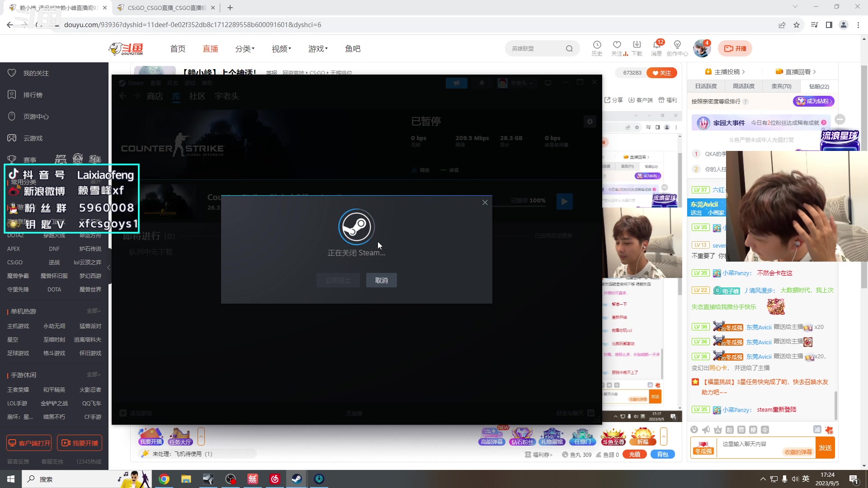868x488 pixels.
Task: Expand left activity bar arrow below player
Action: (201, 436)
